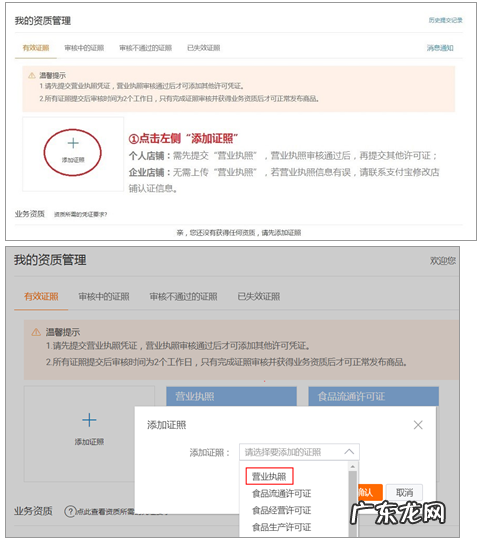Open the 历史提交记录 link
Image resolution: width=484 pixels, height=542 pixels.
click(x=446, y=20)
